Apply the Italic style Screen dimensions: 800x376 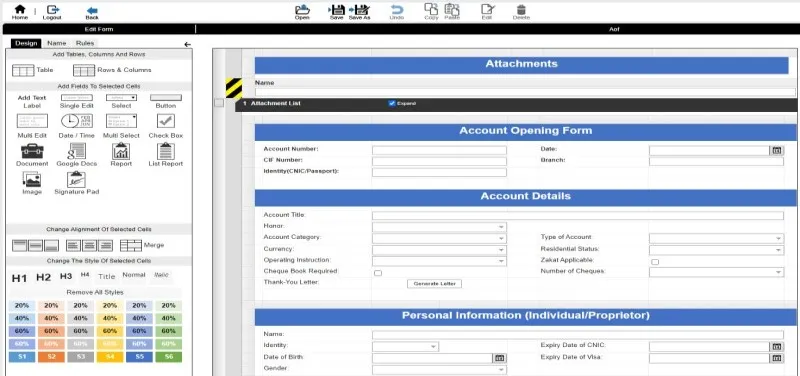pos(161,275)
